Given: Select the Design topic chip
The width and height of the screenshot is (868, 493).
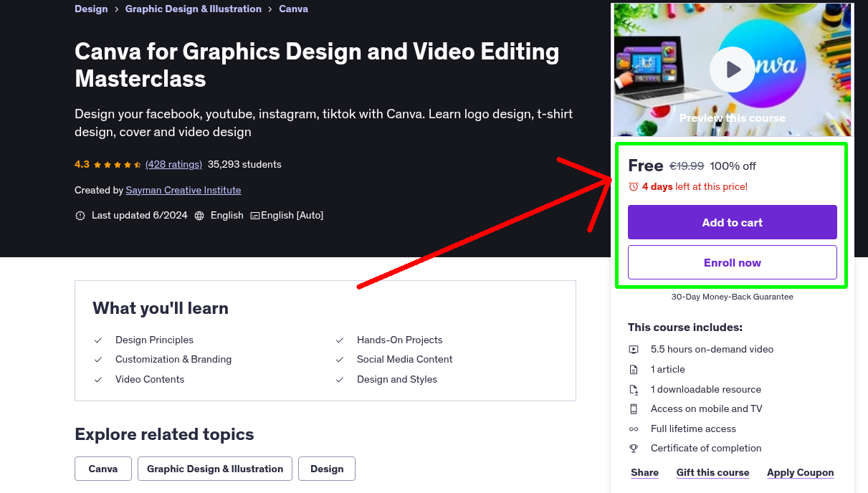Looking at the screenshot, I should pos(327,469).
